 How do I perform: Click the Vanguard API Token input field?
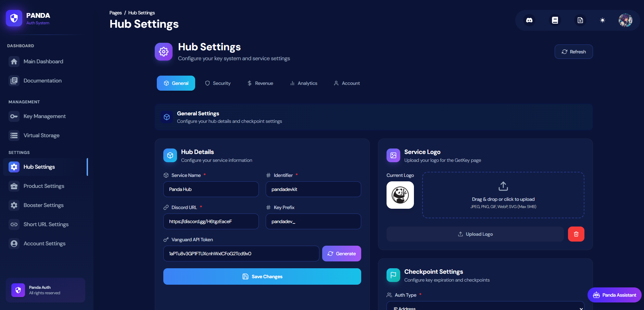pos(241,254)
